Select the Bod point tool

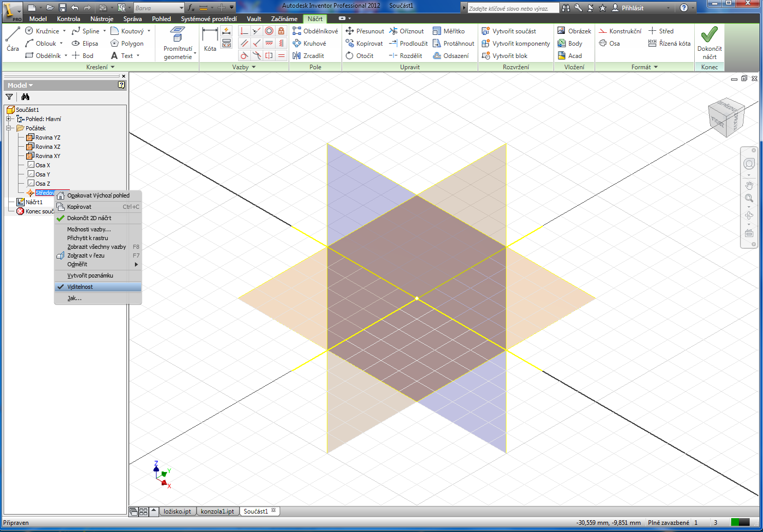click(x=83, y=56)
